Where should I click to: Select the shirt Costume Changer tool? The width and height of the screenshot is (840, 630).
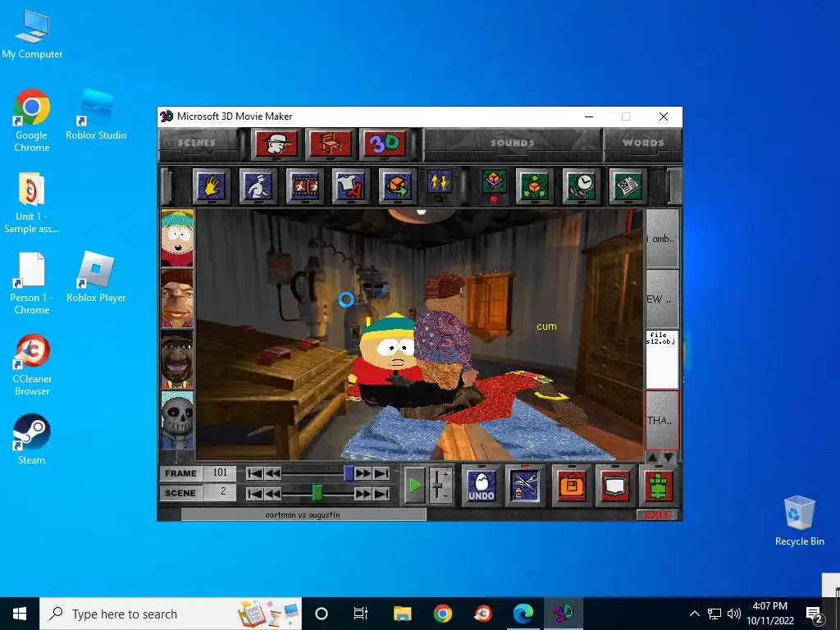(x=350, y=185)
